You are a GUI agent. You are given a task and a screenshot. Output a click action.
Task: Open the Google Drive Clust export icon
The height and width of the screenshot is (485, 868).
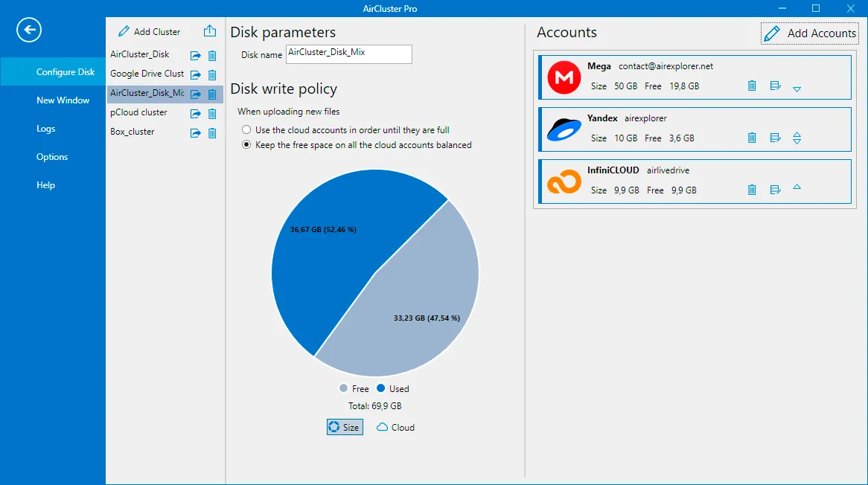[195, 74]
